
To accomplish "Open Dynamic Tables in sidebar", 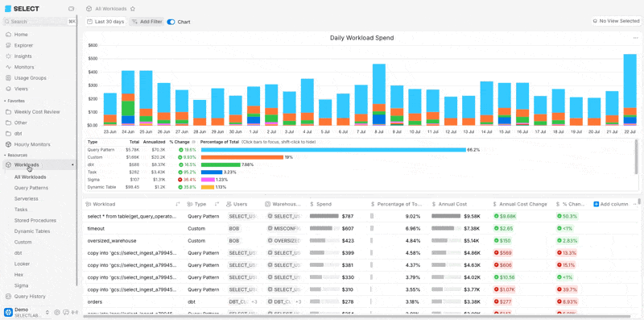I will pos(32,231).
